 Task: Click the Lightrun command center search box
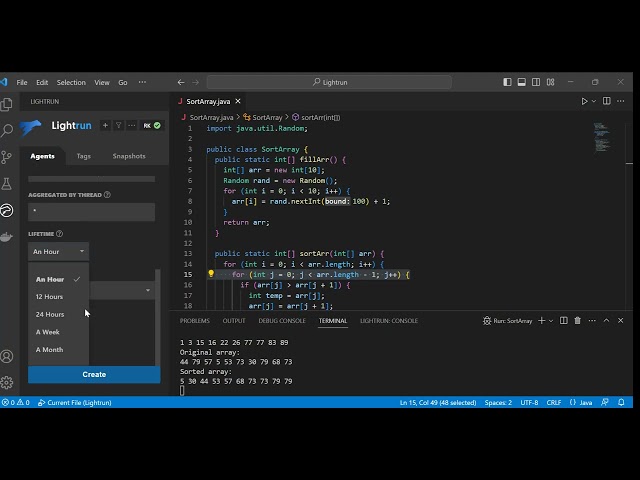pyautogui.click(x=329, y=82)
